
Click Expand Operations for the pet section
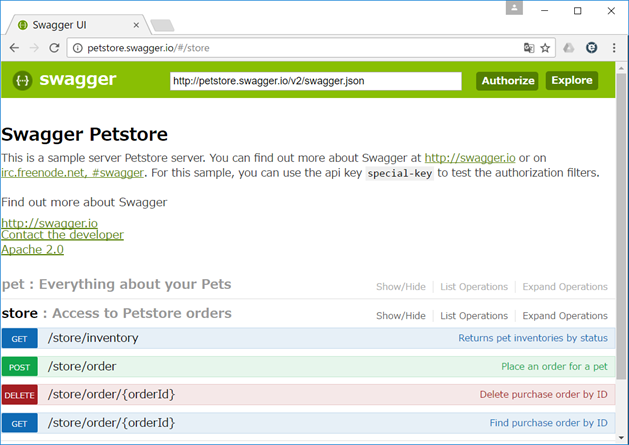565,287
